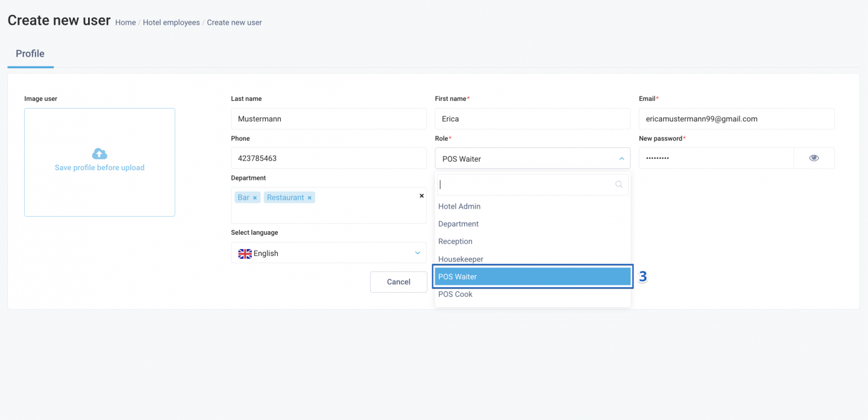Remove the Bar department tag
Screen dimensions: 868x420
coord(255,198)
